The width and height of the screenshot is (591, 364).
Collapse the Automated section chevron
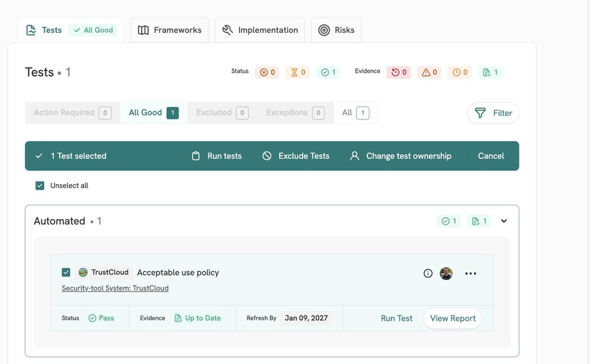[504, 221]
